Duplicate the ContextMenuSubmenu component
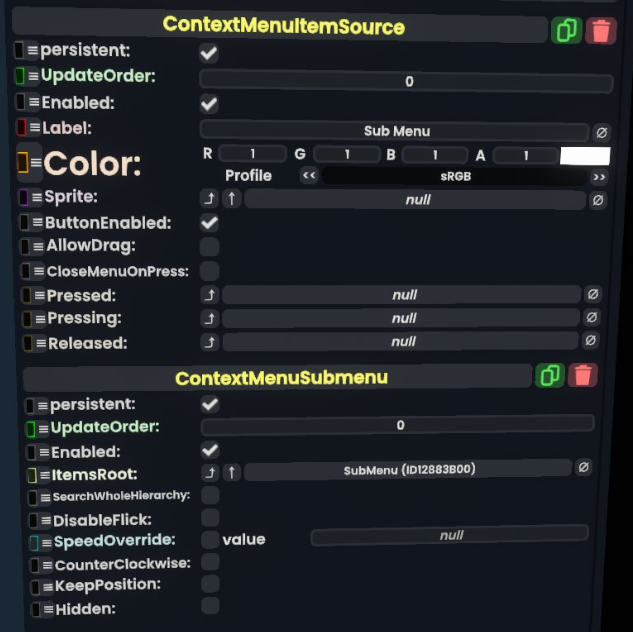 click(x=549, y=376)
